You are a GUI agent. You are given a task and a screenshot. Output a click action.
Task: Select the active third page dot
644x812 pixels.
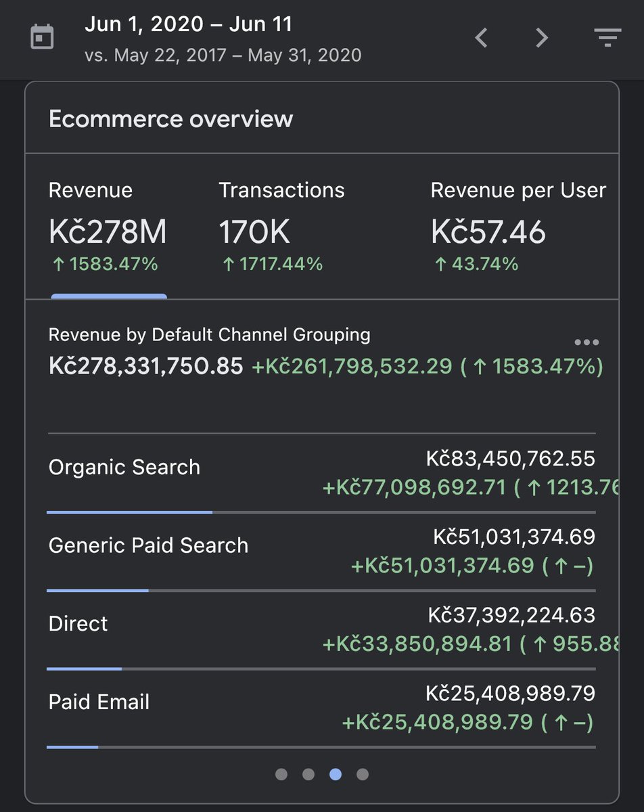[x=336, y=774]
